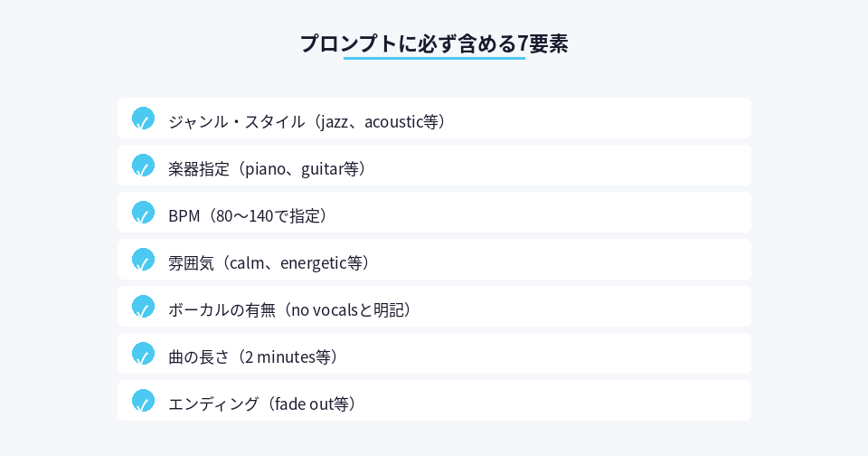This screenshot has height=456, width=868.
Task: Click the check icon beside BPM
Action: pyautogui.click(x=143, y=213)
